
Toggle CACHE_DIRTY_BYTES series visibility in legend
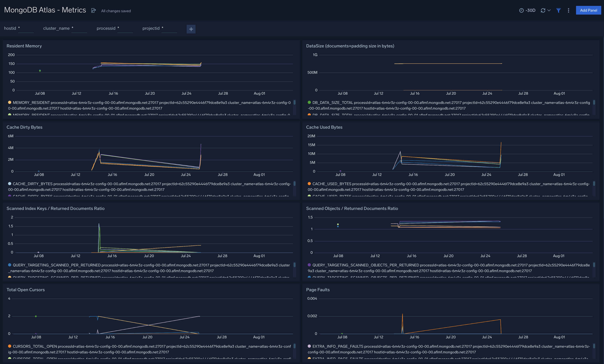(x=33, y=184)
